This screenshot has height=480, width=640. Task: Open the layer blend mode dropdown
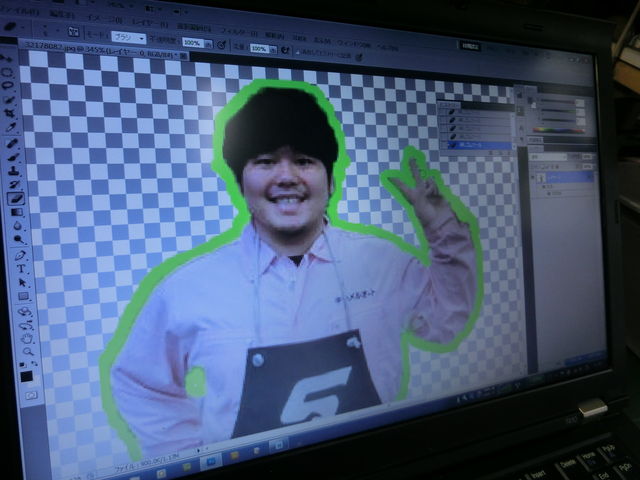[x=547, y=157]
